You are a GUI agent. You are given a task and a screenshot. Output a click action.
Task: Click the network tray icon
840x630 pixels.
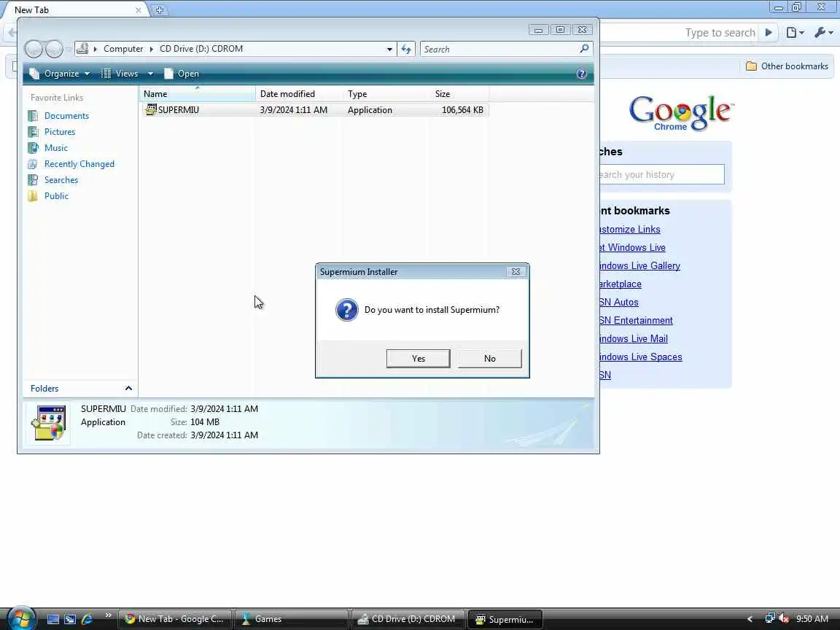[770, 618]
